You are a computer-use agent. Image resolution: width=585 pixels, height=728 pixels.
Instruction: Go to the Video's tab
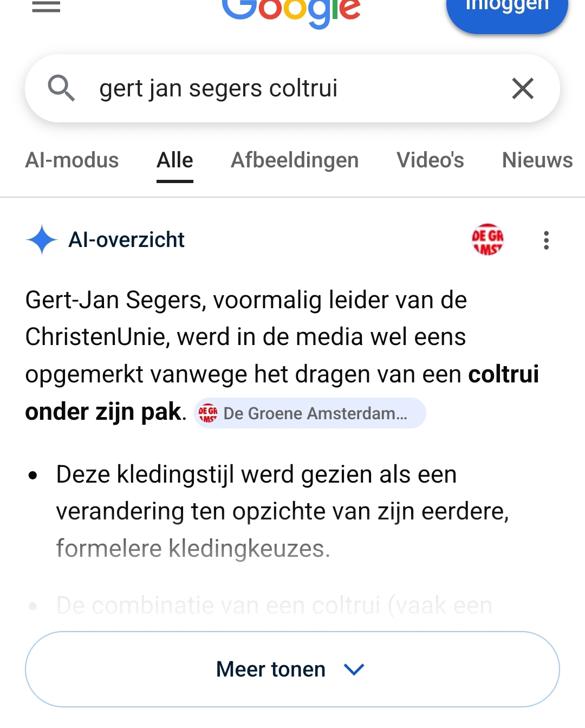pyautogui.click(x=430, y=160)
